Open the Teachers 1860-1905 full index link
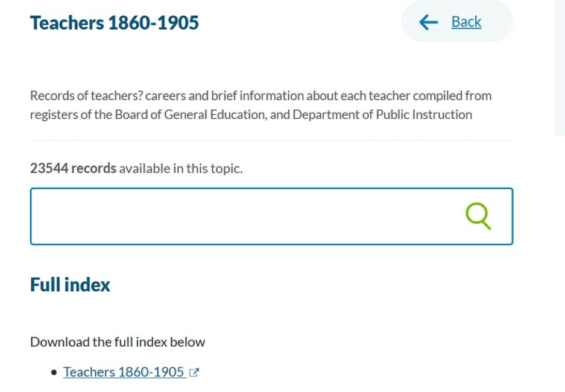565x392 pixels. tap(124, 372)
